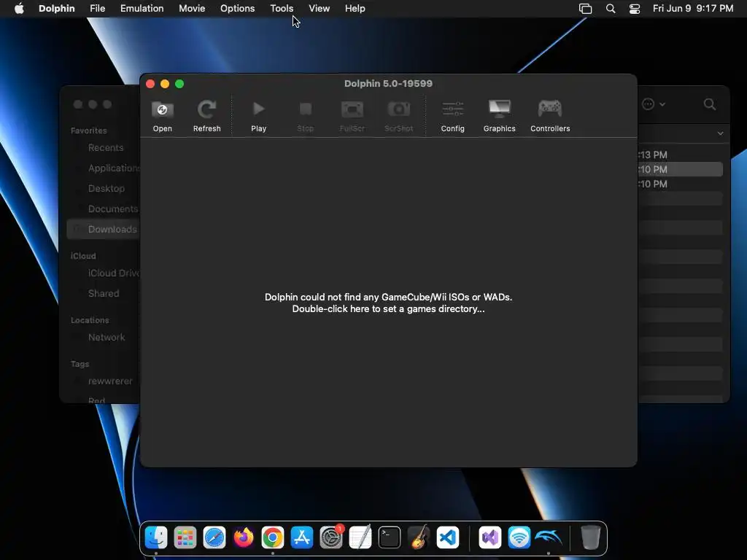Open Control Center in menu bar
This screenshot has width=747, height=560.
tap(635, 9)
